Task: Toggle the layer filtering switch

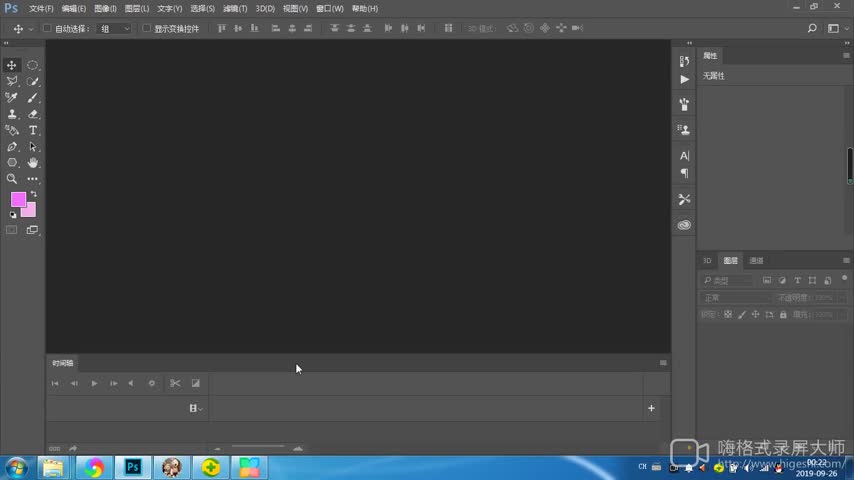Action: 844,278
